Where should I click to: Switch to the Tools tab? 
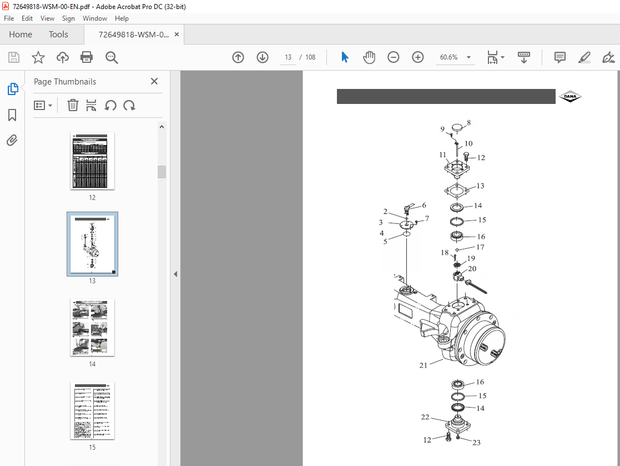[58, 35]
